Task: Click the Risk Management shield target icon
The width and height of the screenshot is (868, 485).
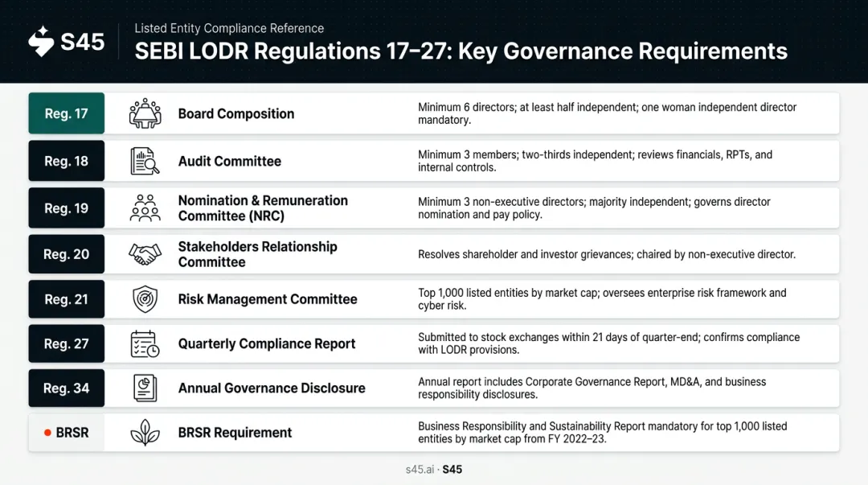Action: click(145, 299)
